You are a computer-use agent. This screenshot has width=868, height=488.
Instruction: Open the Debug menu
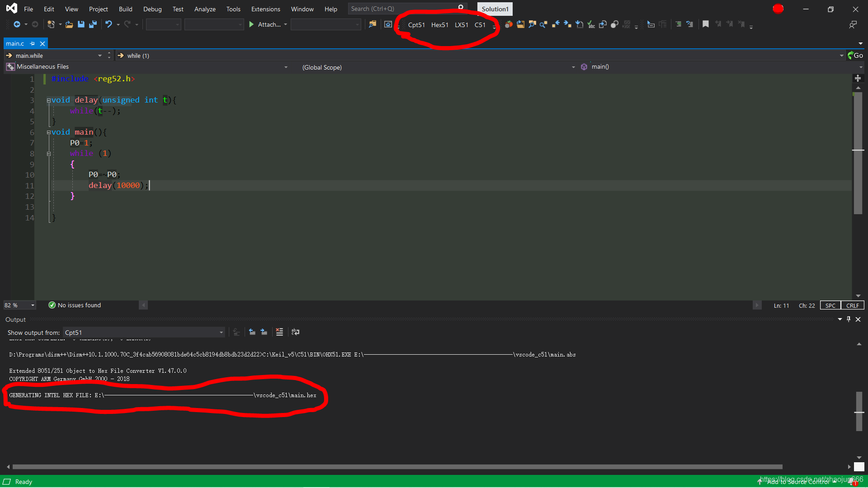coord(152,8)
